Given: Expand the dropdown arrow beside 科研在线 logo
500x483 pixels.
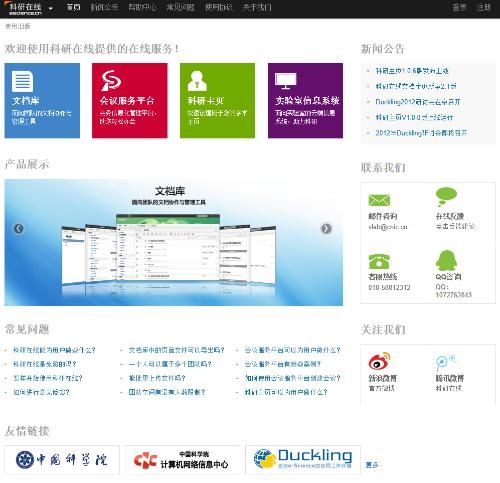Looking at the screenshot, I should tap(51, 8).
